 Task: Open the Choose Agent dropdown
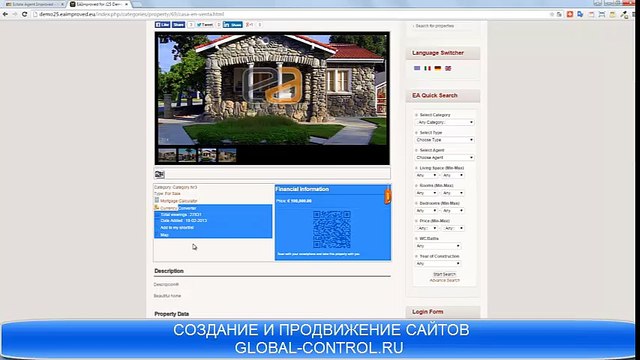coord(445,158)
